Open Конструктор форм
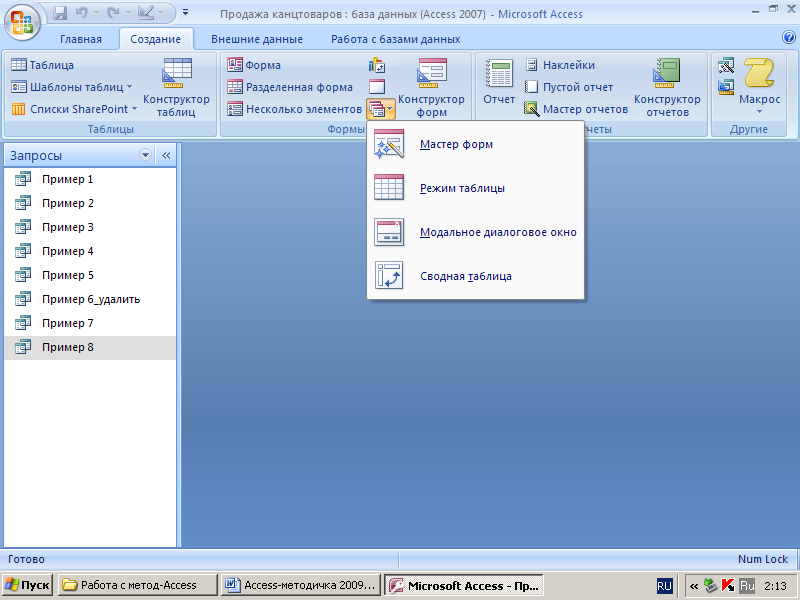This screenshot has height=600, width=800. pyautogui.click(x=431, y=87)
